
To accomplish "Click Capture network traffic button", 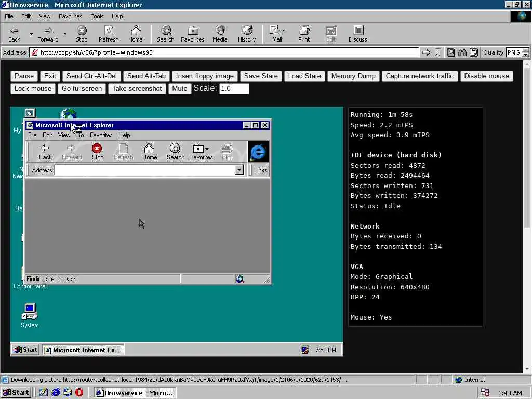I will click(420, 76).
